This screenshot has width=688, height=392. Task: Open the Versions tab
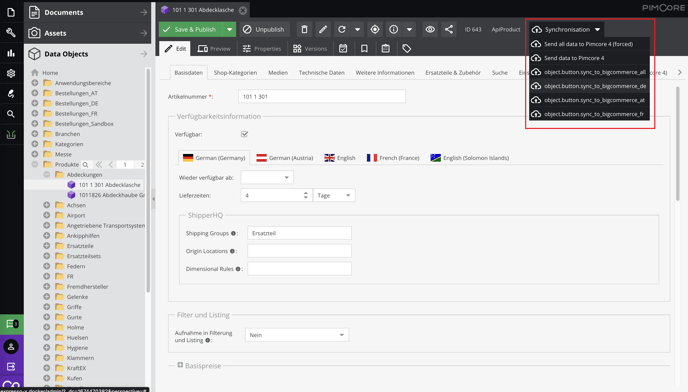(x=310, y=49)
